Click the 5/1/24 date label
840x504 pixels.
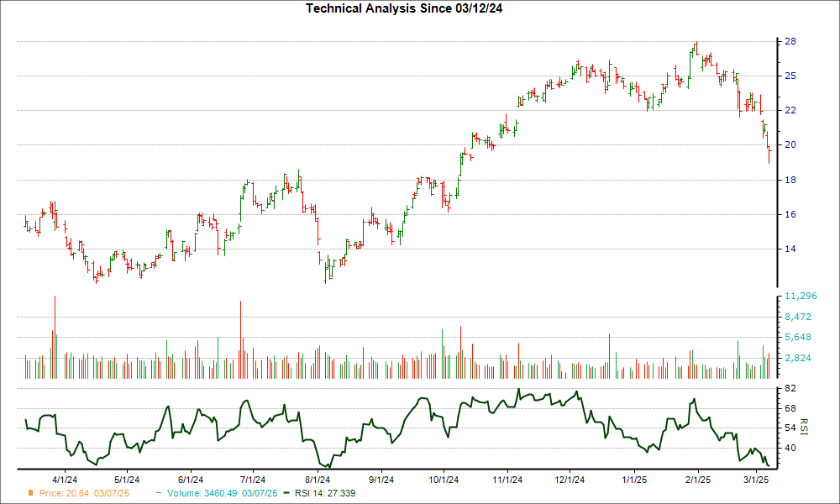[x=127, y=480]
